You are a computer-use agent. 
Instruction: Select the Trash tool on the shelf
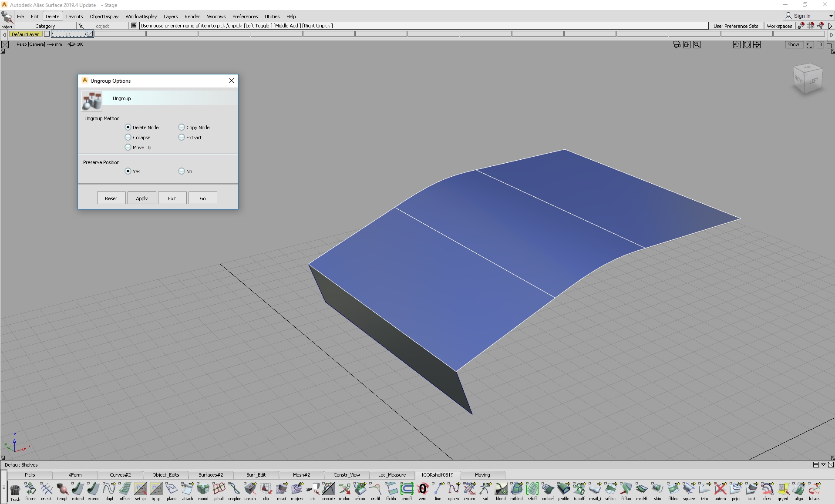tap(15, 491)
